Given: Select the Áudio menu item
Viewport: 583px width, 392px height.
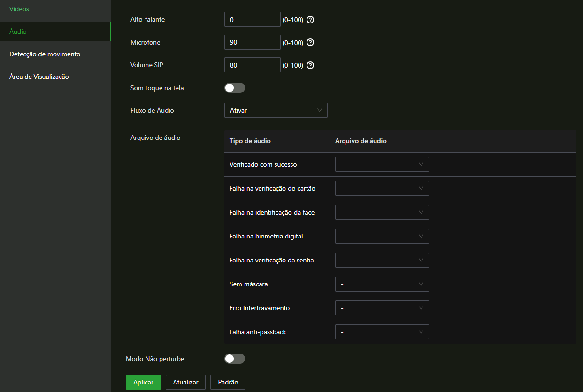Looking at the screenshot, I should 55,31.
